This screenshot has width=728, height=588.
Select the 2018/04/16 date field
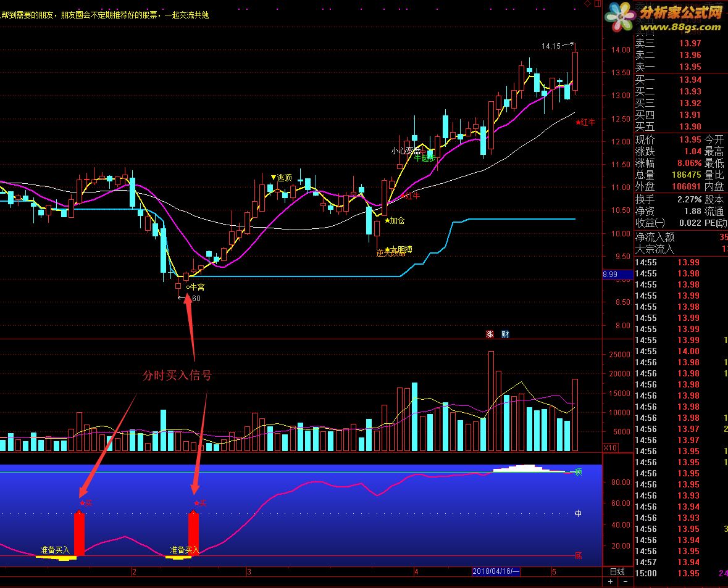[496, 571]
